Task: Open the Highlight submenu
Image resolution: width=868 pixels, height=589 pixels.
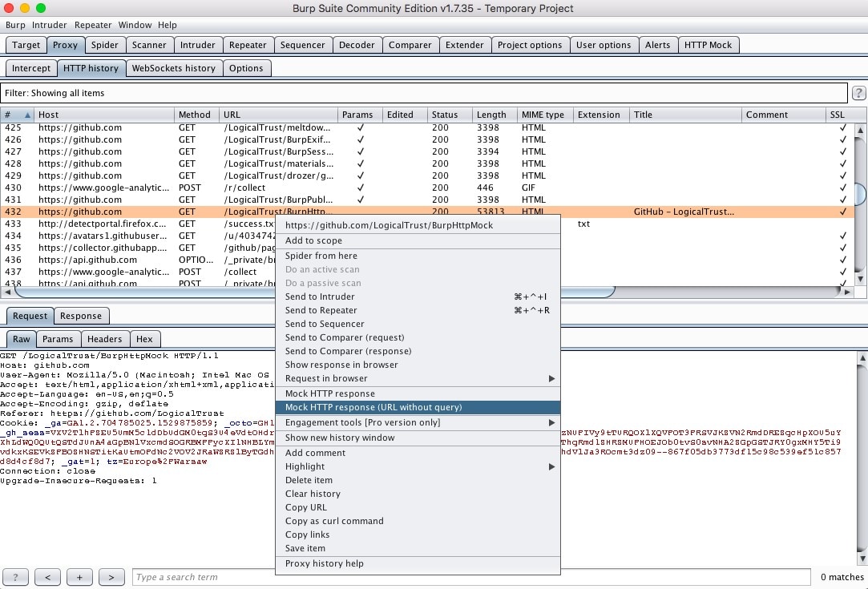Action: tap(304, 466)
